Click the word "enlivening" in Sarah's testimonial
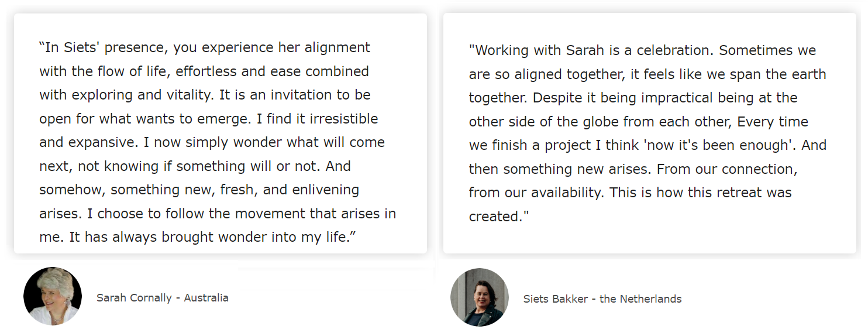The image size is (868, 336). 322,190
